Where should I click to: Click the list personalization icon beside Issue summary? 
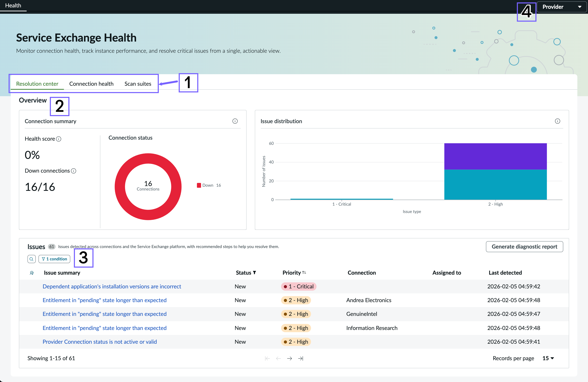click(x=32, y=273)
